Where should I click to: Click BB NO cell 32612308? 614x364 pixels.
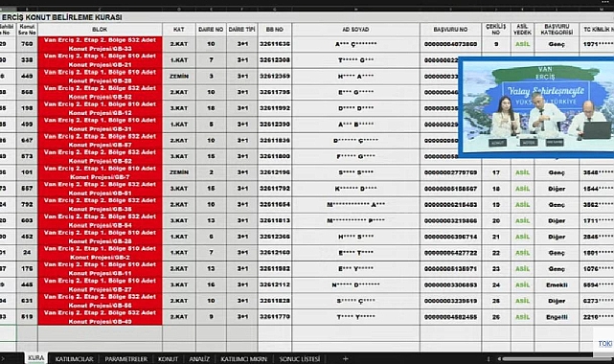[275, 60]
